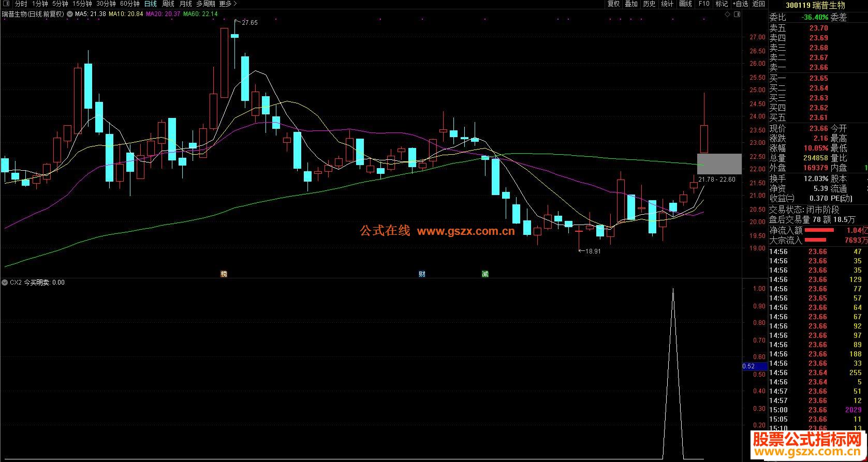Click the MA5: 21.38 label

91,14
